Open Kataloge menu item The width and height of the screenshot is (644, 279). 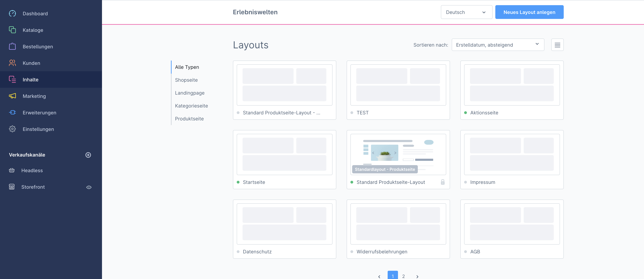point(51,30)
